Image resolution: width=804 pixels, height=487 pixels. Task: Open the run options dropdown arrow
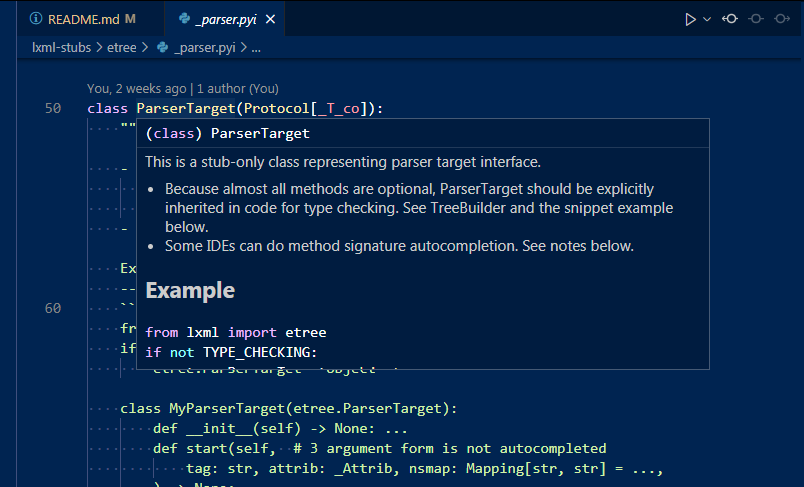tap(707, 19)
